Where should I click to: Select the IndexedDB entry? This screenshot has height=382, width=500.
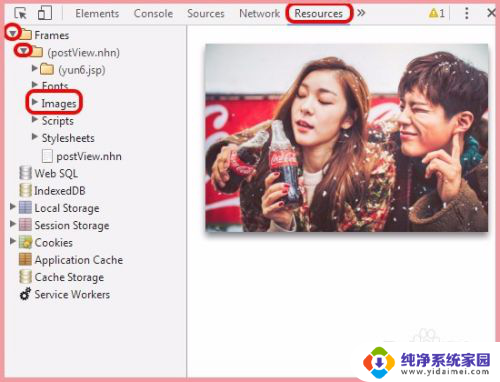[60, 191]
